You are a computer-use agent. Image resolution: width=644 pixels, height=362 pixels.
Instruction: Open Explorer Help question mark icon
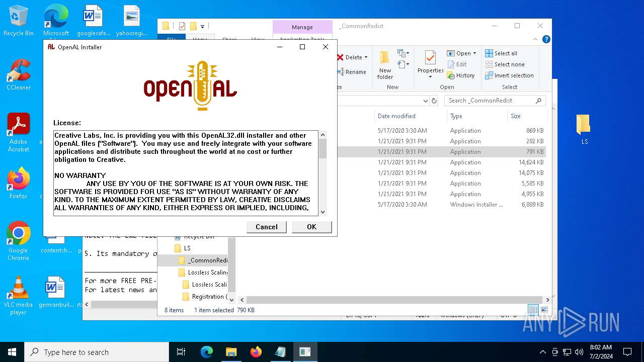546,39
